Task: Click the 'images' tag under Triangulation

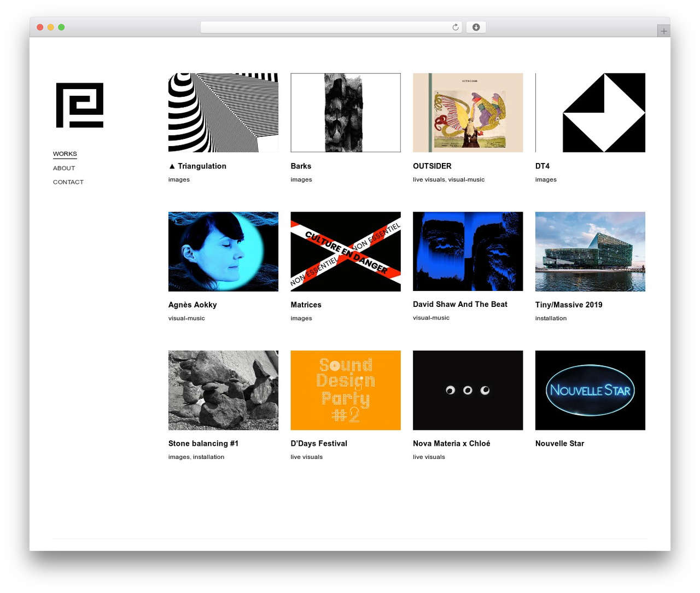Action: pyautogui.click(x=179, y=179)
